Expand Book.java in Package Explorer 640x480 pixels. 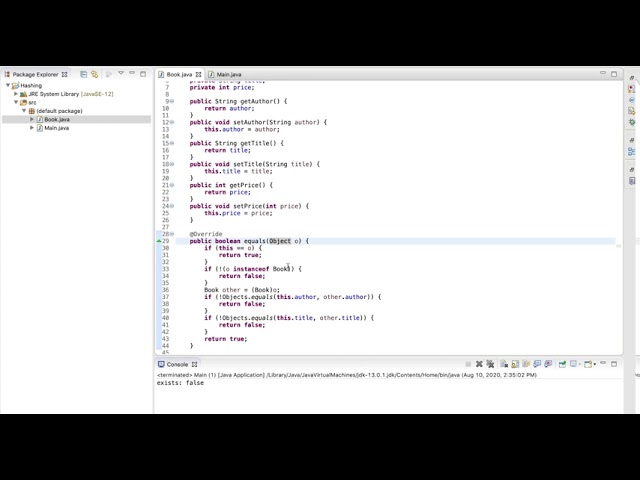pyautogui.click(x=32, y=119)
